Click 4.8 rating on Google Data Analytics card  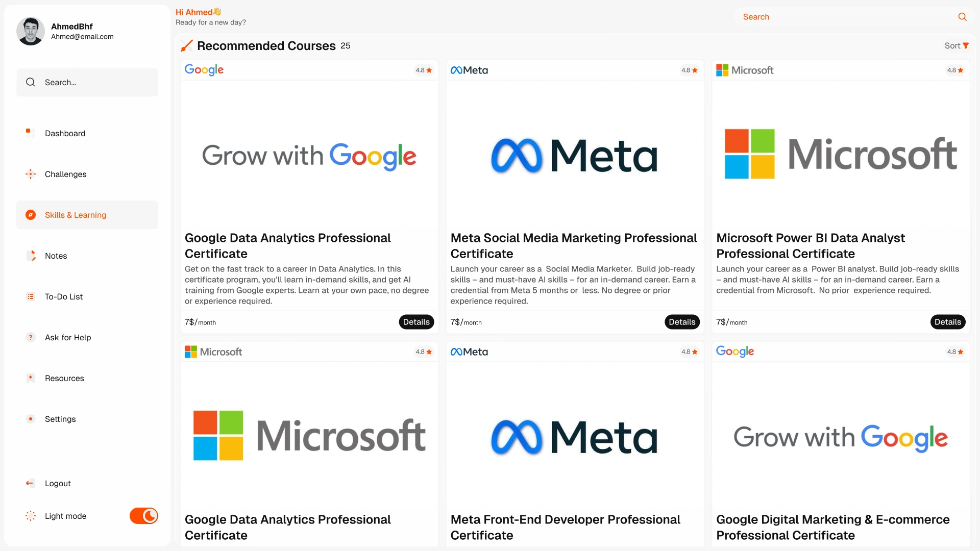424,70
